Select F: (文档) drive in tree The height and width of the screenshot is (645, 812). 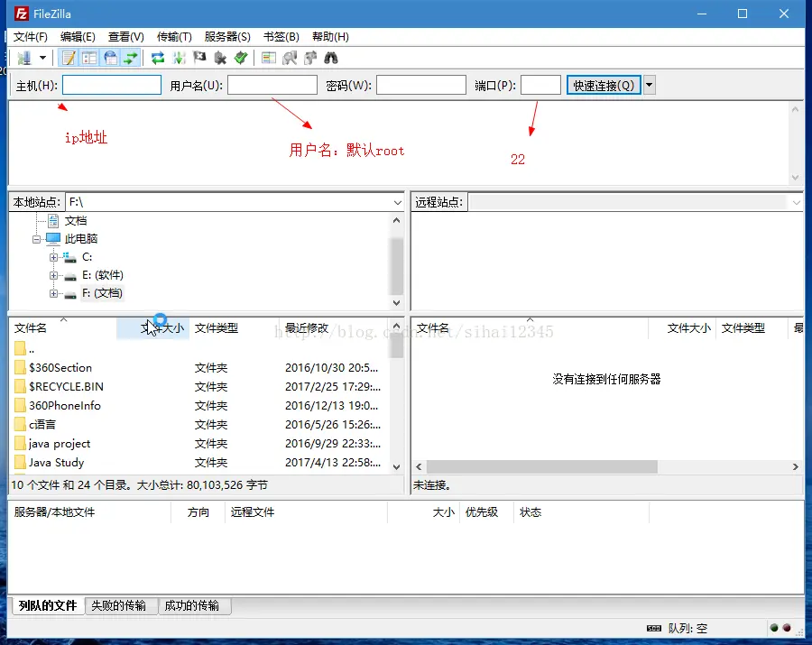102,293
